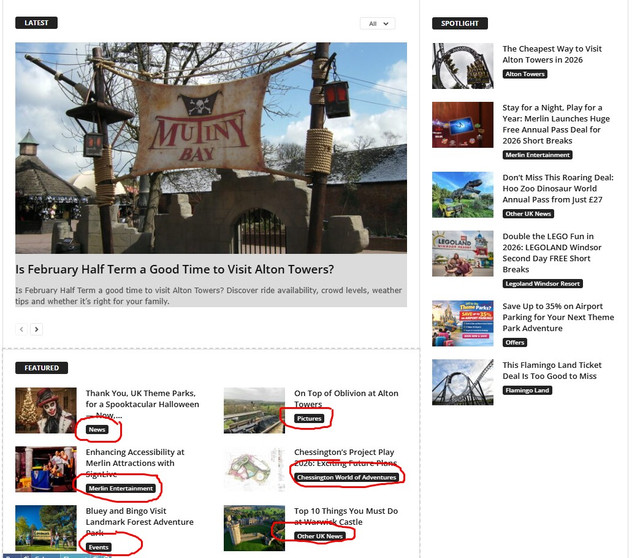Open the Mutiny Bay featured image
This screenshot has height=558, width=640.
(x=211, y=148)
